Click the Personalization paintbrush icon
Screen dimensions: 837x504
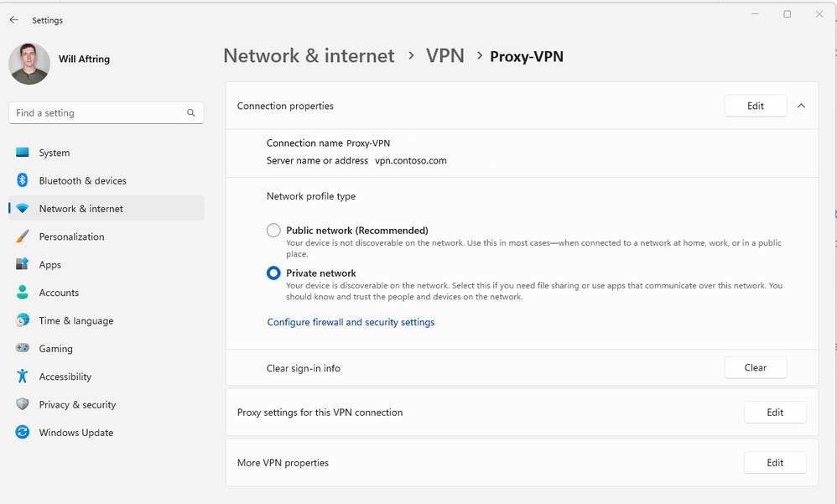pyautogui.click(x=23, y=236)
